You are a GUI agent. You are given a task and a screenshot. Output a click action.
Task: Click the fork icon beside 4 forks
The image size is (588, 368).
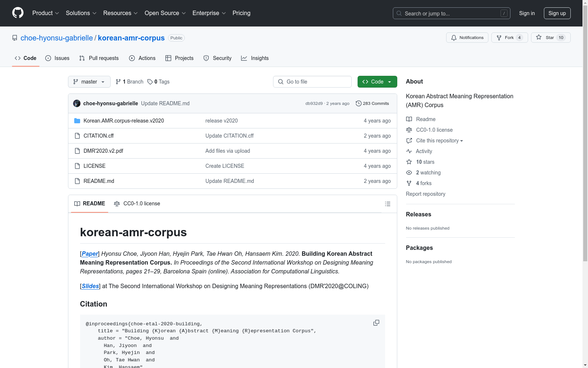pos(409,183)
